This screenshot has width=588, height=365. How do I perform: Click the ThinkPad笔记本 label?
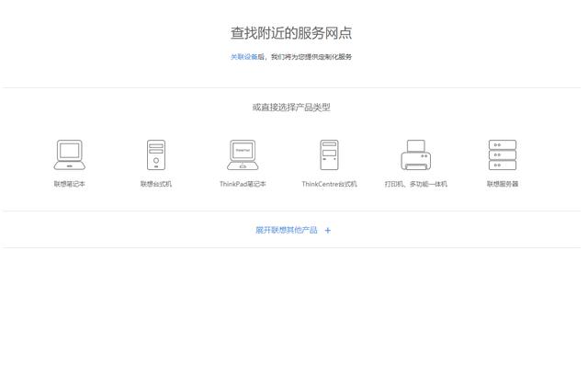tap(243, 184)
